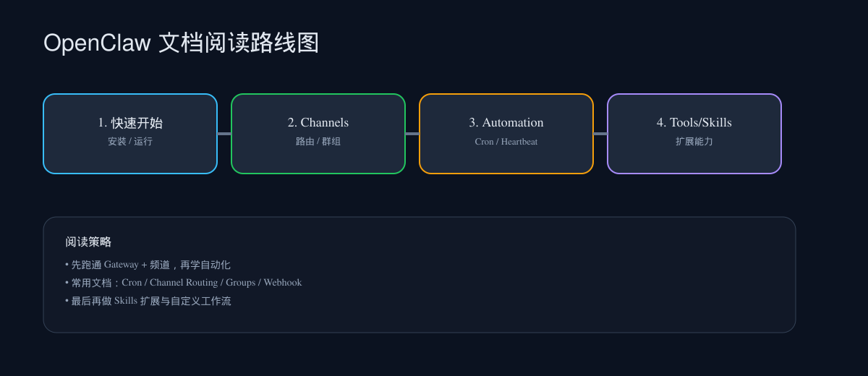Screen dimensions: 868x376
Task: Click "Channel Routing" in common docs line
Action: (x=183, y=283)
